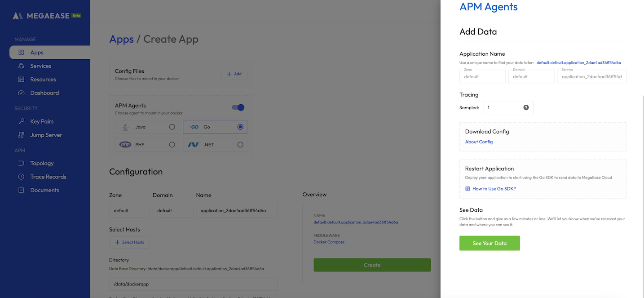Click the /data/dockerapp directory field
This screenshot has width=644, height=298.
(x=193, y=284)
